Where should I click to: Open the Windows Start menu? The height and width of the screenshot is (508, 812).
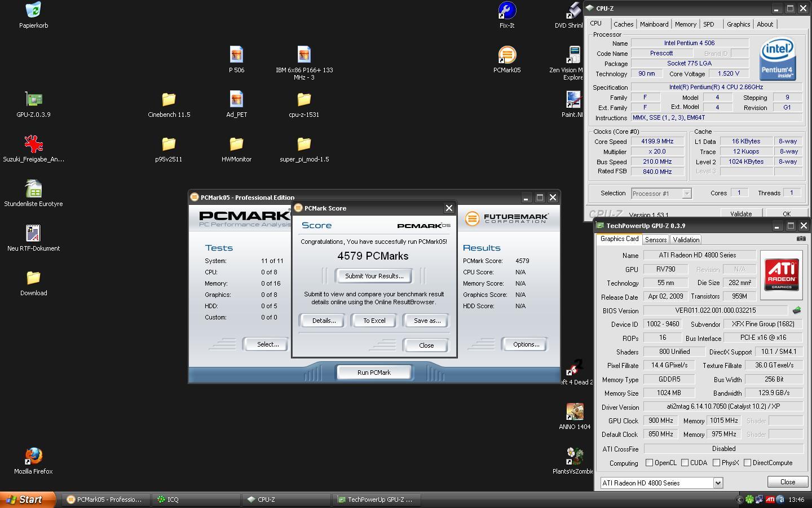28,500
